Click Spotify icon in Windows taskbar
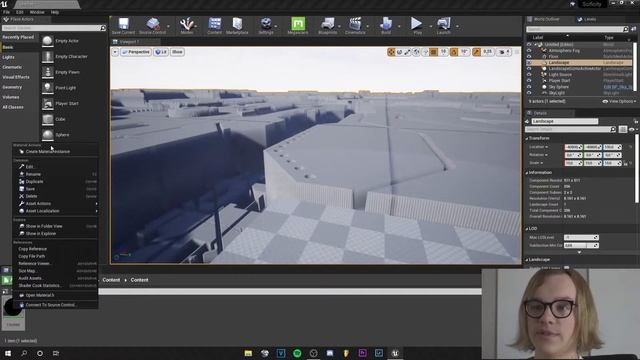The height and width of the screenshot is (360, 640). tap(297, 353)
